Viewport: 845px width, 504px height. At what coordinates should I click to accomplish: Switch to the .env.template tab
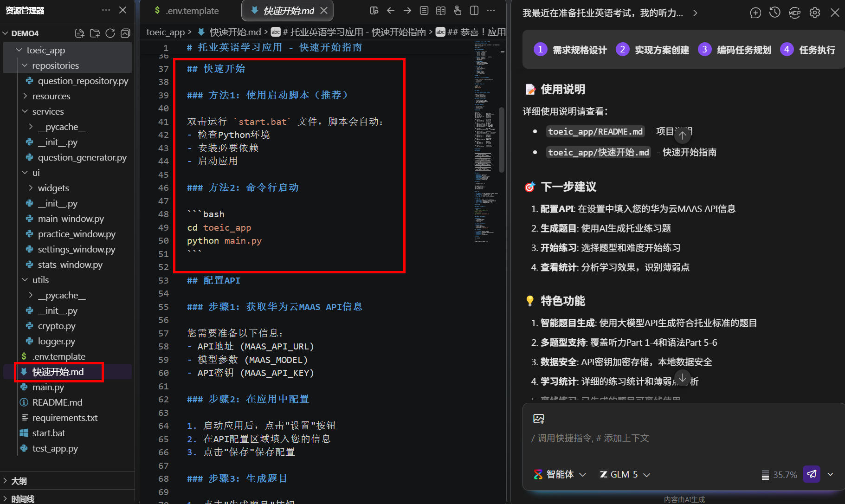187,11
